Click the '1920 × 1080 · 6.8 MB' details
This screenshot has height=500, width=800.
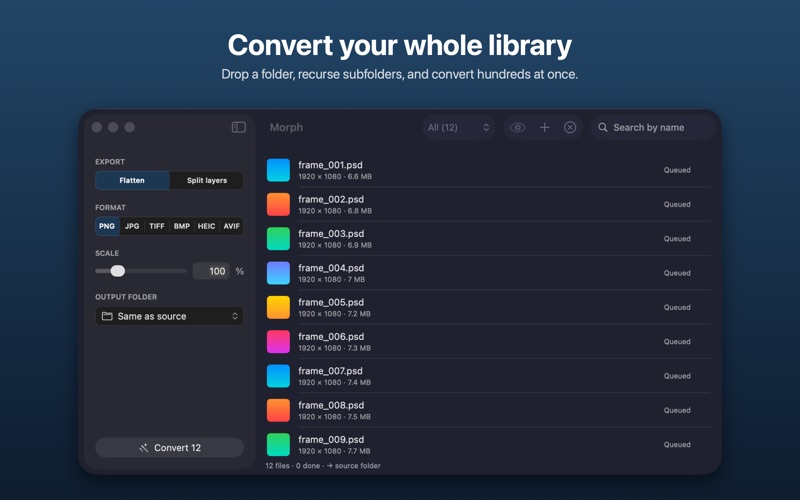pyautogui.click(x=335, y=211)
